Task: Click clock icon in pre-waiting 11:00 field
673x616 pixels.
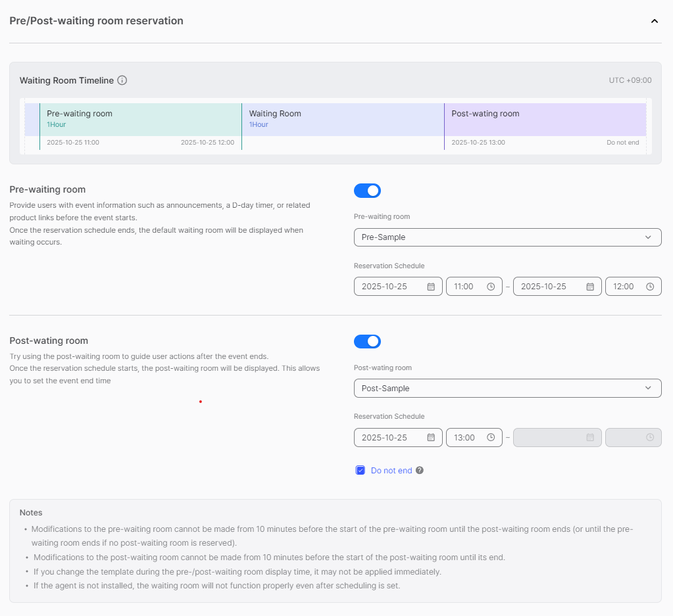Action: (491, 287)
